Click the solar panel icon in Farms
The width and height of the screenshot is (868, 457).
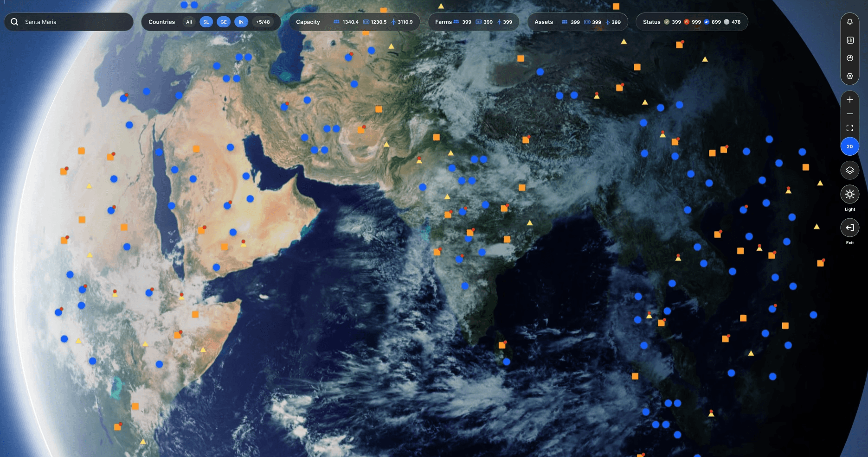(456, 22)
